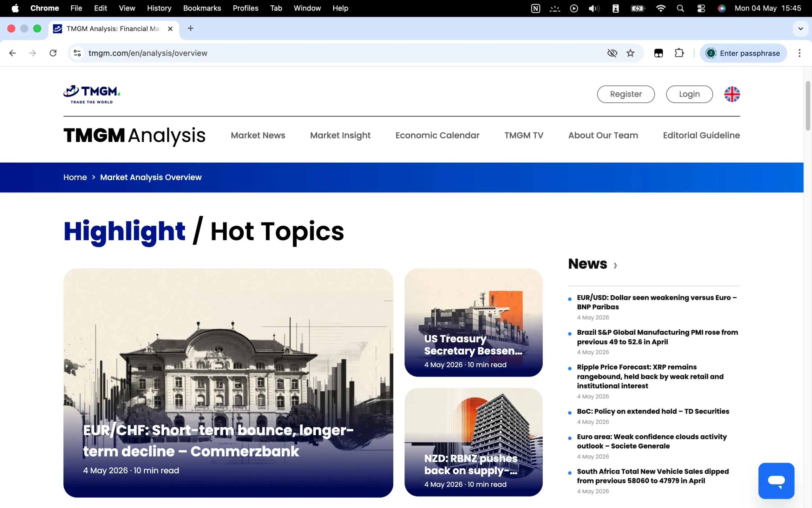The image size is (812, 508).
Task: Open Chrome three-dot menu
Action: 800,53
